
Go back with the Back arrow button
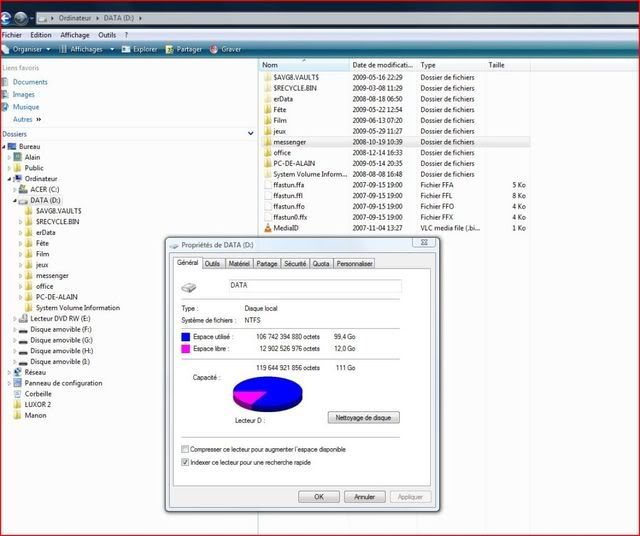click(5, 18)
